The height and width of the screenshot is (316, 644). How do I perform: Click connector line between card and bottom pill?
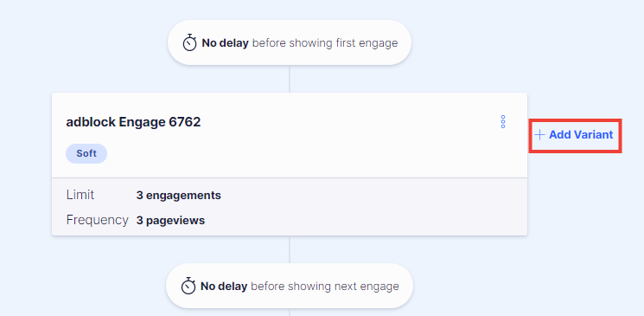coord(290,249)
